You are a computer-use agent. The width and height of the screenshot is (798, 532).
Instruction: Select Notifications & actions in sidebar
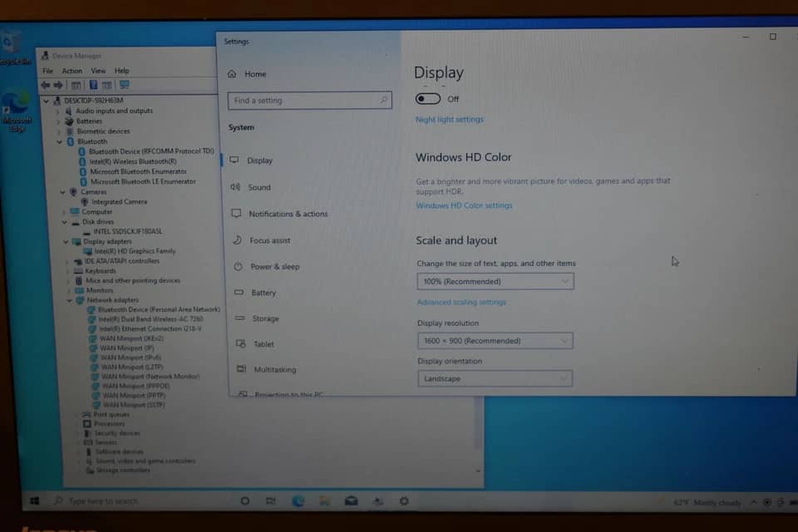288,214
